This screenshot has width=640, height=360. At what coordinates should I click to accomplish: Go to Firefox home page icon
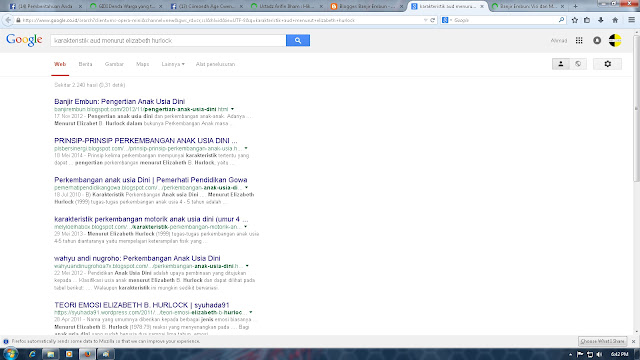pyautogui.click(x=615, y=20)
